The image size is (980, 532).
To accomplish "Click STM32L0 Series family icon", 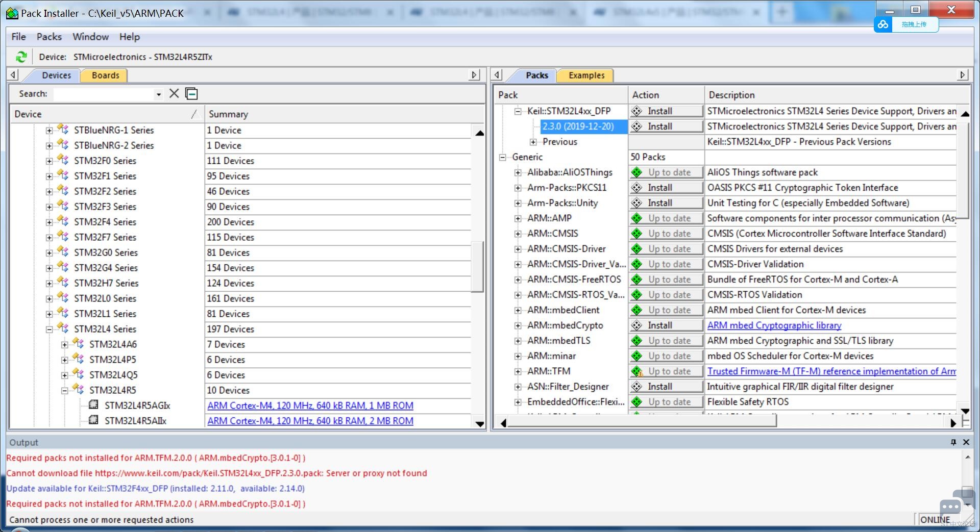I will pyautogui.click(x=63, y=298).
